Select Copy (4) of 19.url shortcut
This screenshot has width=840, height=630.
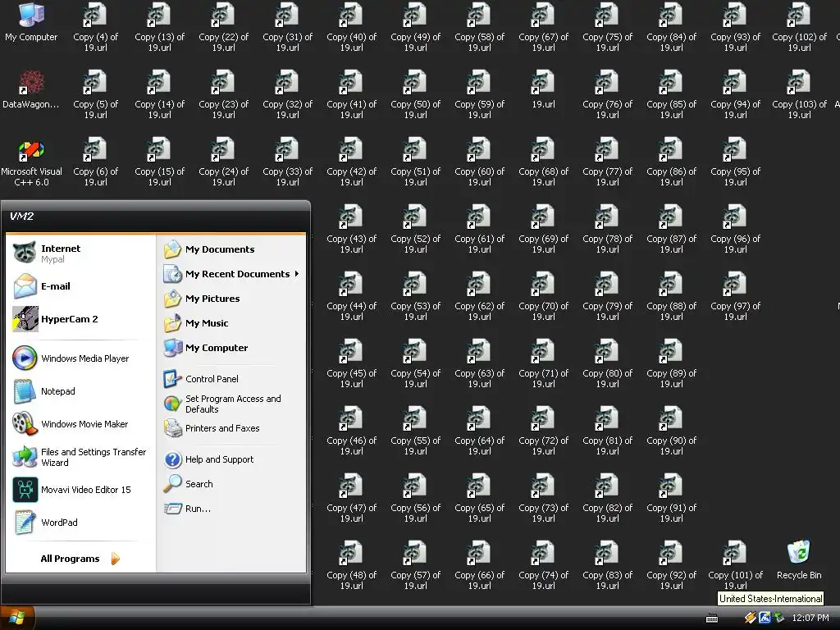coord(95,27)
